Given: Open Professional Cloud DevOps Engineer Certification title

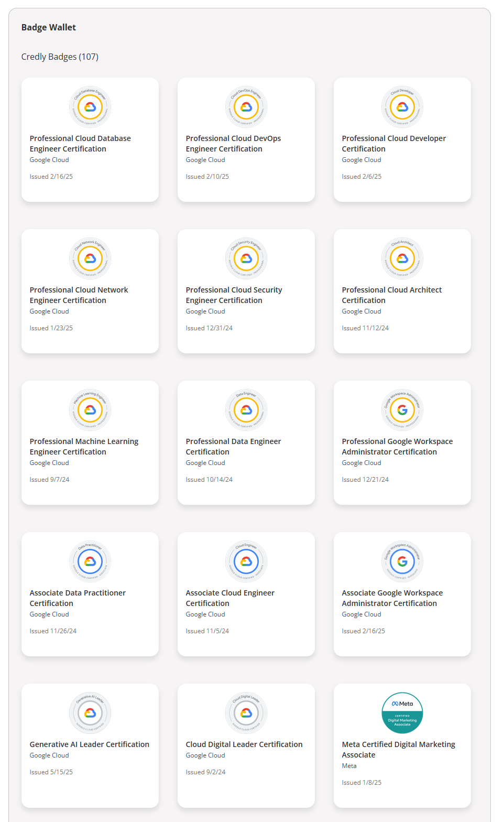Looking at the screenshot, I should pyautogui.click(x=233, y=144).
